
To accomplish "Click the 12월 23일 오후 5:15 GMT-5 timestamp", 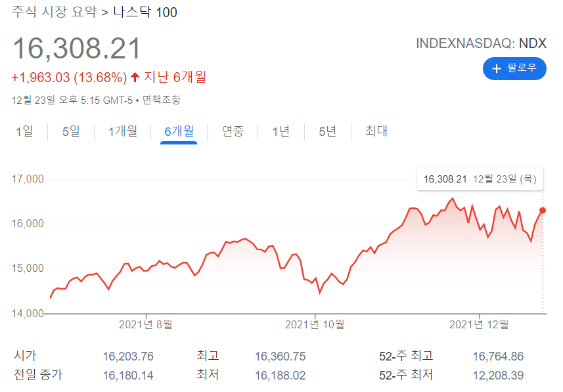I will point(72,100).
